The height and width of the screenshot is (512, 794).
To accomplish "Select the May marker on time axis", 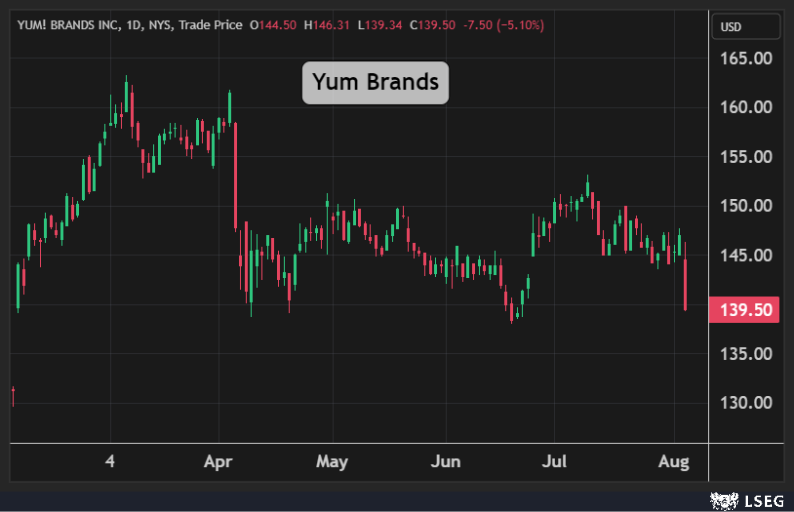I will 331,462.
